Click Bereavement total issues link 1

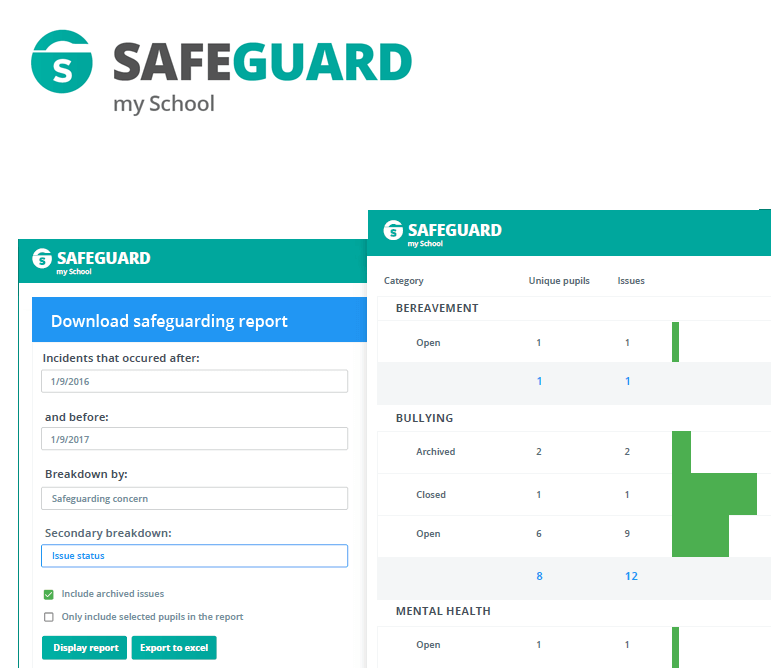pyautogui.click(x=627, y=381)
